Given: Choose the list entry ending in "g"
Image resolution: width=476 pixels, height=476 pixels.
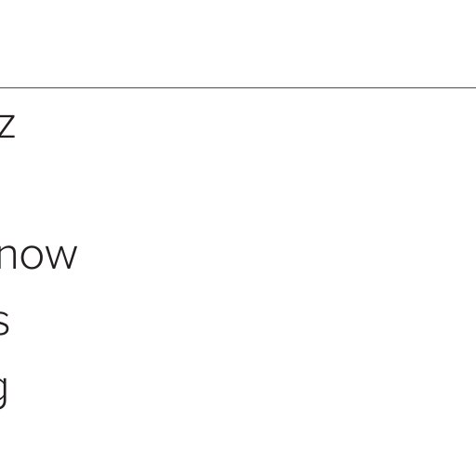Looking at the screenshot, I should (x=4, y=392).
